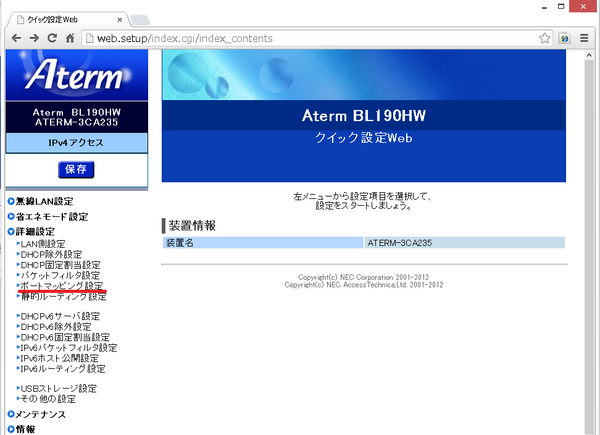Click the 保存 save button

(76, 169)
